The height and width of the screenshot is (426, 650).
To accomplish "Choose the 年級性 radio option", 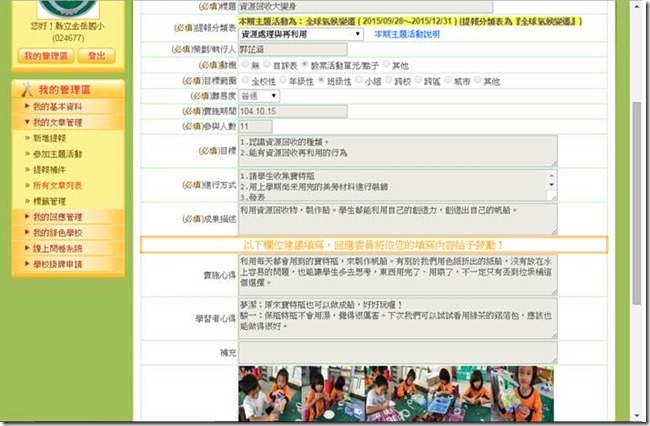I will click(x=284, y=80).
